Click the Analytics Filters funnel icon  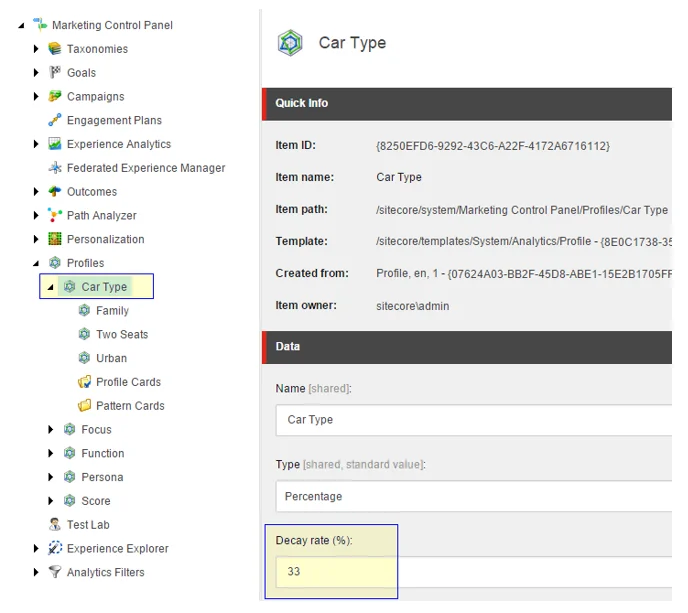(54, 572)
